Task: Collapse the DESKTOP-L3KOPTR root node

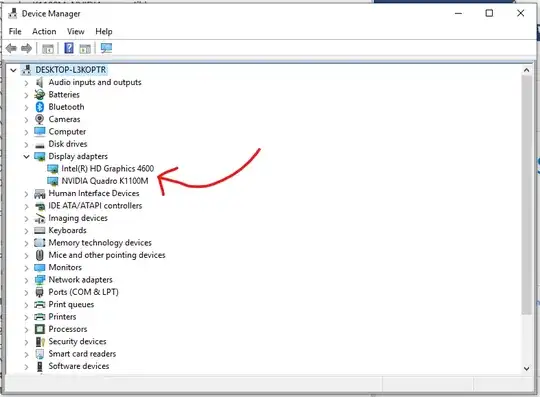Action: coord(13,70)
